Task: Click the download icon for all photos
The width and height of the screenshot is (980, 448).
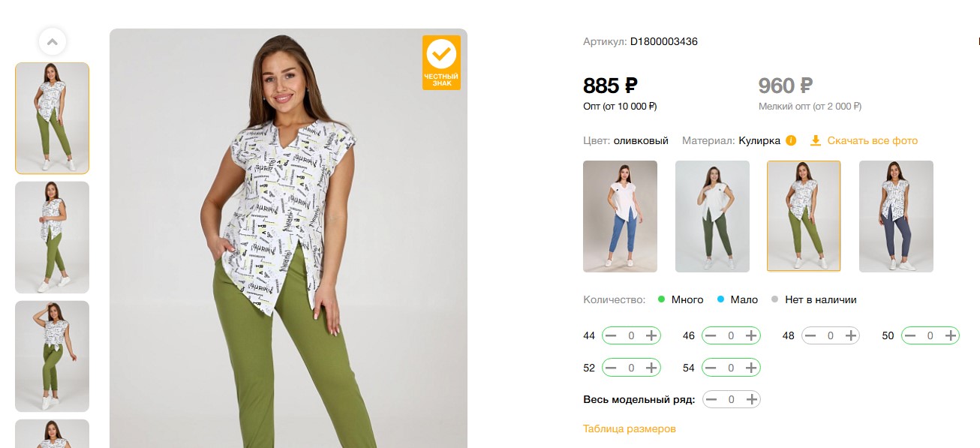Action: (816, 141)
